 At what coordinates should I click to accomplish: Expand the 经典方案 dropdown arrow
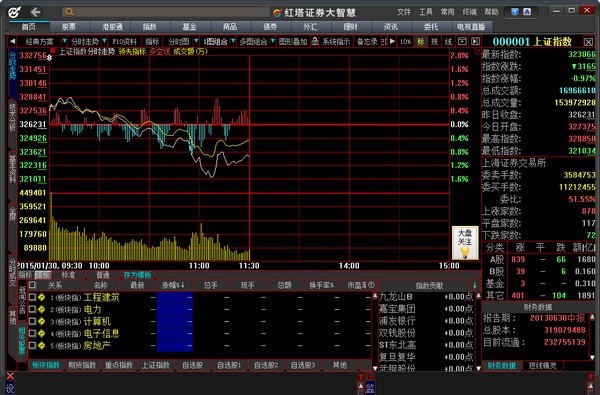pyautogui.click(x=64, y=41)
